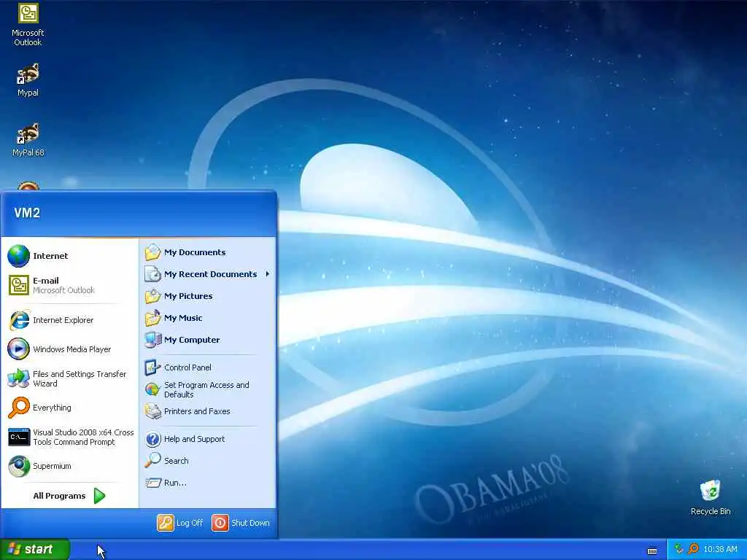Open the Microsoft Outlook desktop icon
The height and width of the screenshot is (560, 747).
click(x=28, y=24)
